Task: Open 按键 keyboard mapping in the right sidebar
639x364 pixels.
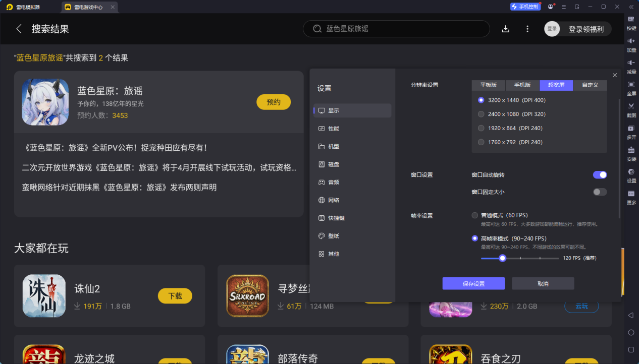Action: coord(631,23)
